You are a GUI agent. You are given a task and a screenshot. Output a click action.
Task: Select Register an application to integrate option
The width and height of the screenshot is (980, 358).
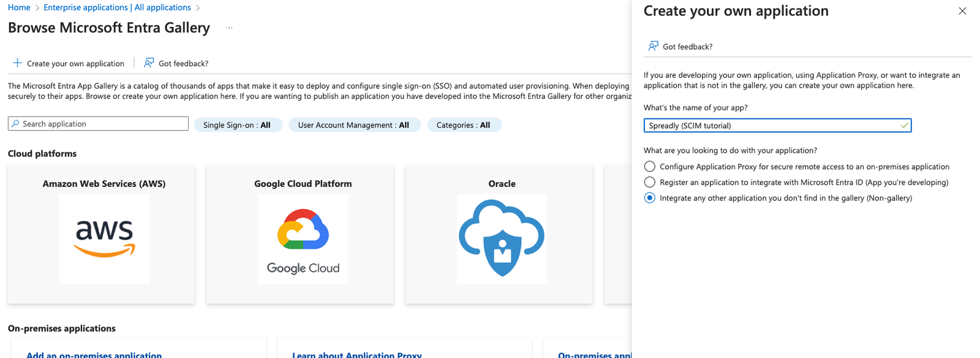point(650,182)
